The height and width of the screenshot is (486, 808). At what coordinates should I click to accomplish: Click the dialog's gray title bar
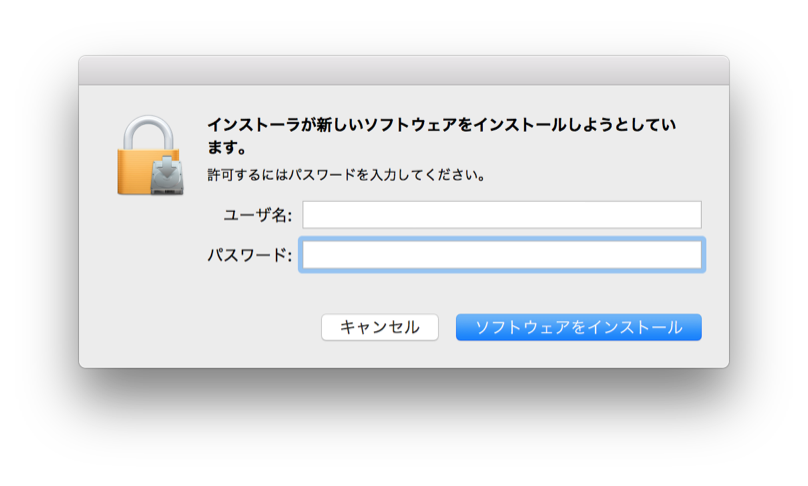pyautogui.click(x=403, y=71)
